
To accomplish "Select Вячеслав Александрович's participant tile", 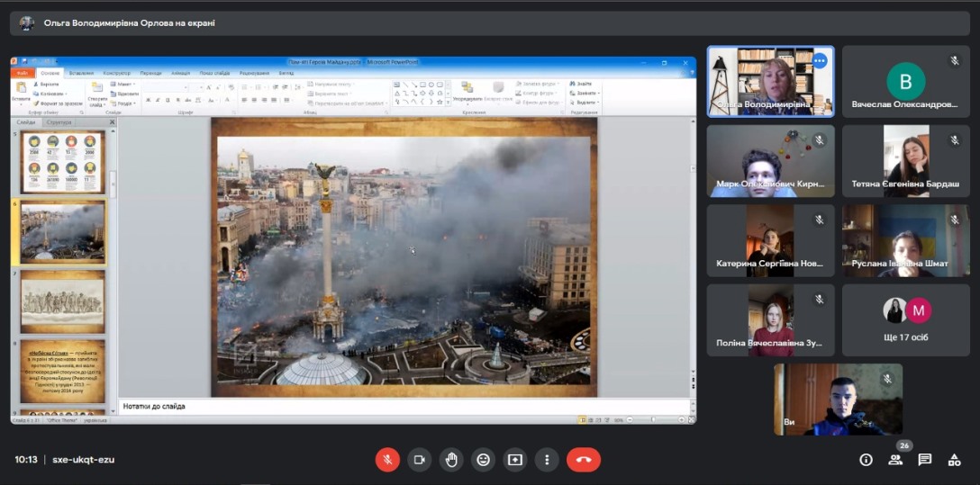I will pos(905,82).
